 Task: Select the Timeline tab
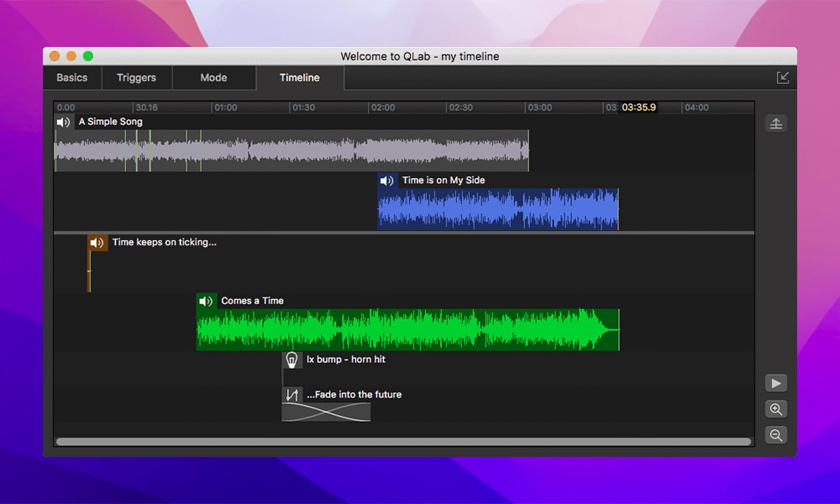coord(298,77)
